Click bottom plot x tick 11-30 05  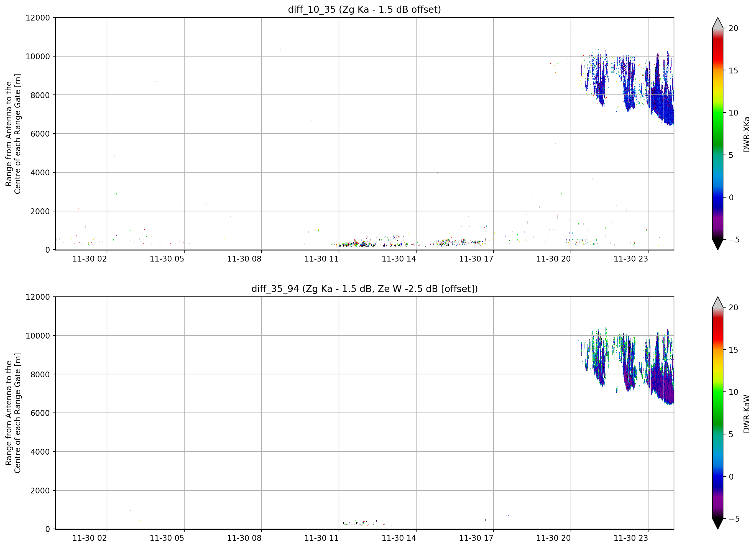coord(167,538)
